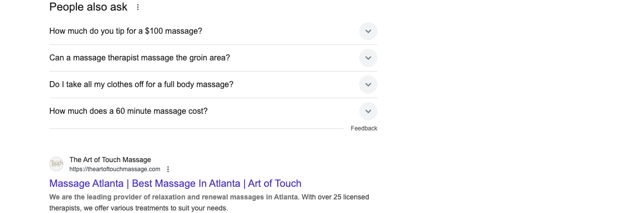Click the Art of Touch site favicon
Image resolution: width=644 pixels, height=213 pixels.
point(56,164)
